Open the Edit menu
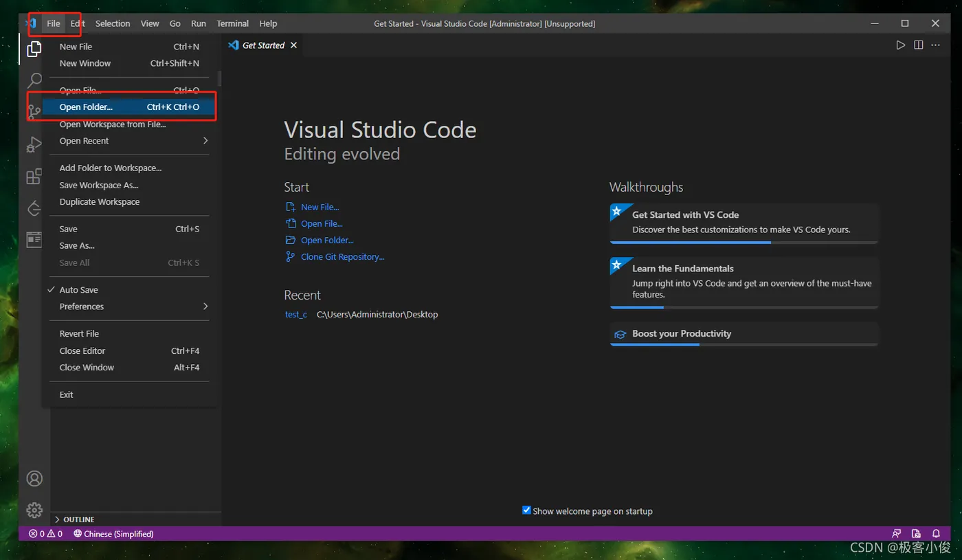 tap(78, 23)
